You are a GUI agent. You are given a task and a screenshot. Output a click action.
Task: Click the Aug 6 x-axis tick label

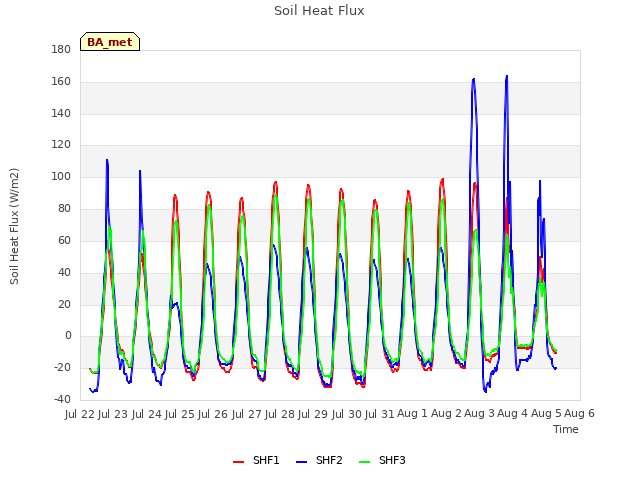[580, 414]
